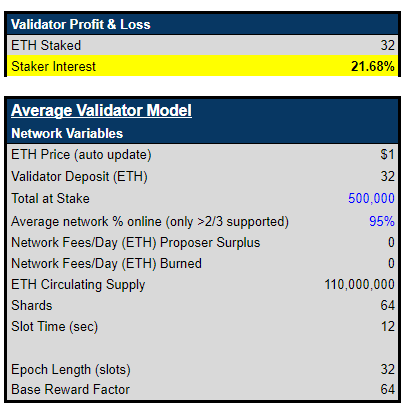This screenshot has width=406, height=409.
Task: Click the ETH Circulating Supply value 110,000,000
Action: coord(360,284)
